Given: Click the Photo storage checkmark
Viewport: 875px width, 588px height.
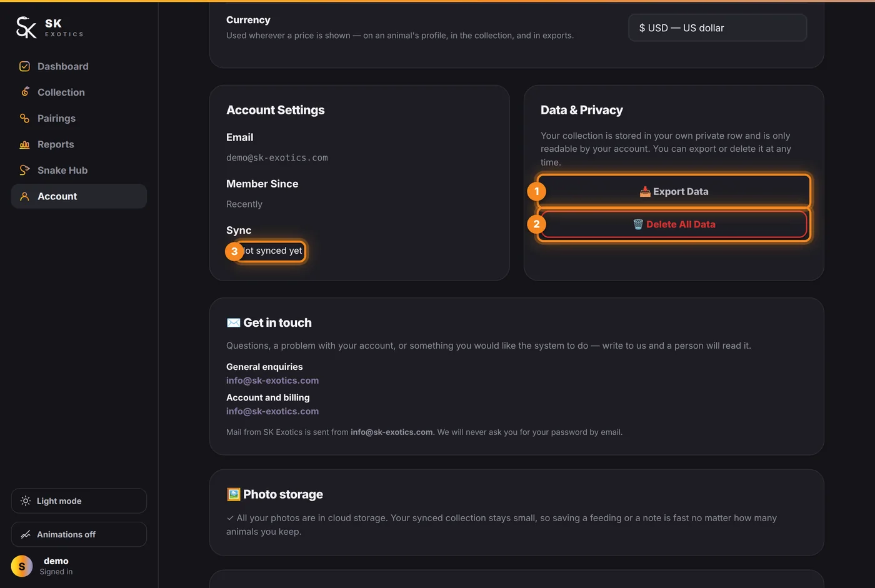Looking at the screenshot, I should click(230, 518).
